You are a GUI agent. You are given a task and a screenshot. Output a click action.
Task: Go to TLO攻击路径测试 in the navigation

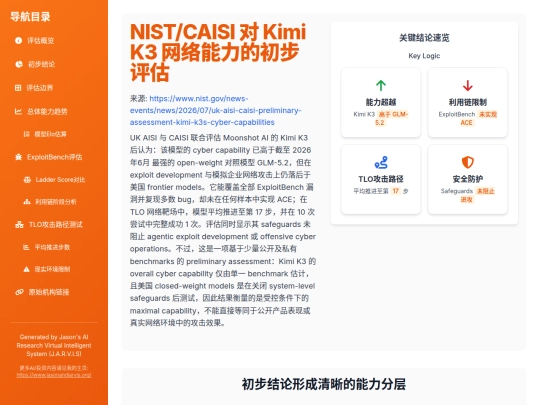click(x=56, y=225)
